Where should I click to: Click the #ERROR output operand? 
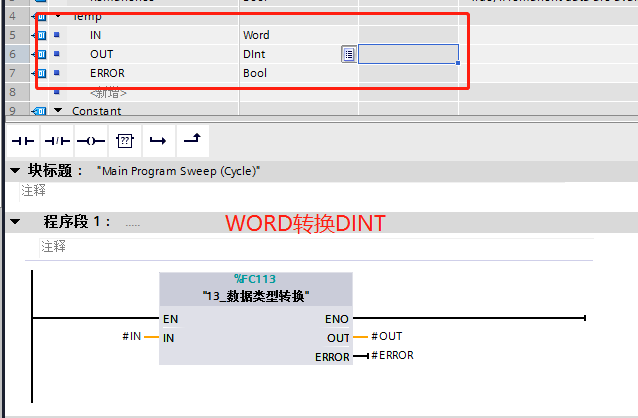(x=393, y=355)
